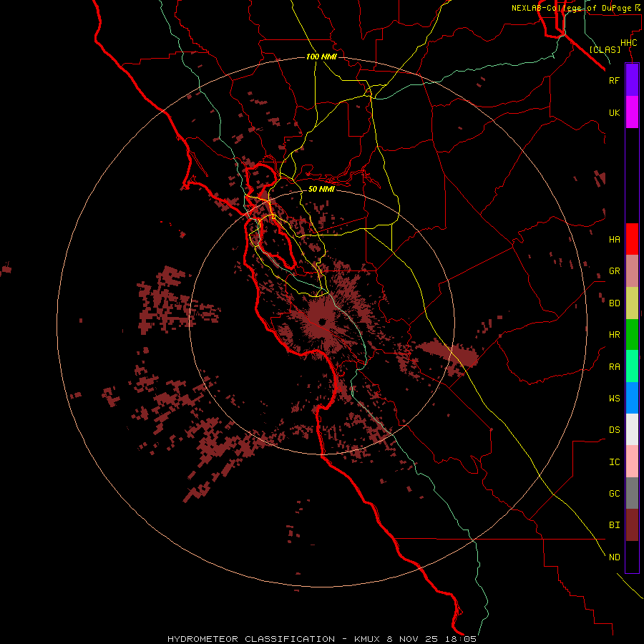Click the DS legend label
The height and width of the screenshot is (644, 644).
click(614, 430)
